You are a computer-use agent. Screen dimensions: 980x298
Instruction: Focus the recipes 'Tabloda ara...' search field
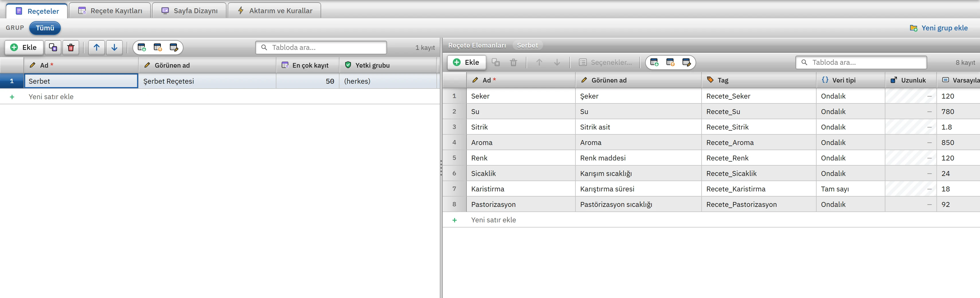coord(321,48)
